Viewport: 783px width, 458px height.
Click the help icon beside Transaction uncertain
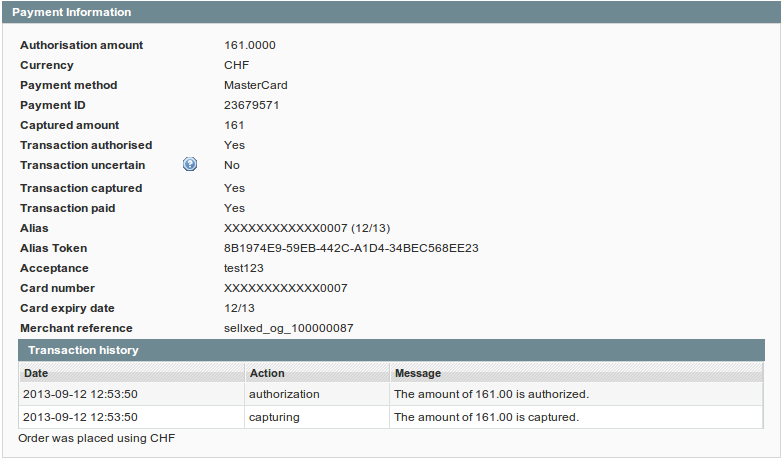[x=190, y=165]
